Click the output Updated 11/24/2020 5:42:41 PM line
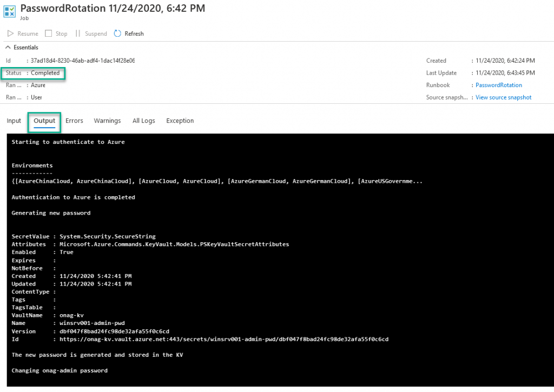Image resolution: width=554 pixels, height=392 pixels. pyautogui.click(x=72, y=284)
